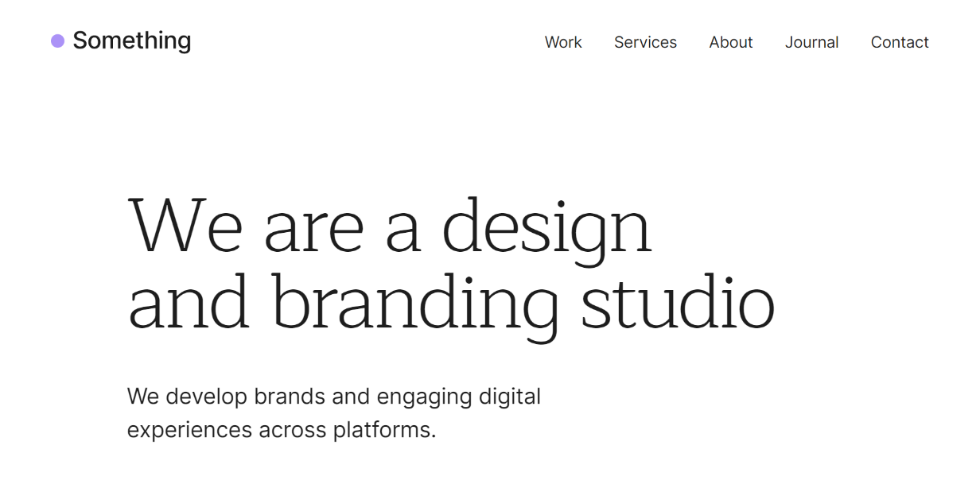Click the word "studio" in the headline
This screenshot has height=484, width=980.
click(x=678, y=302)
